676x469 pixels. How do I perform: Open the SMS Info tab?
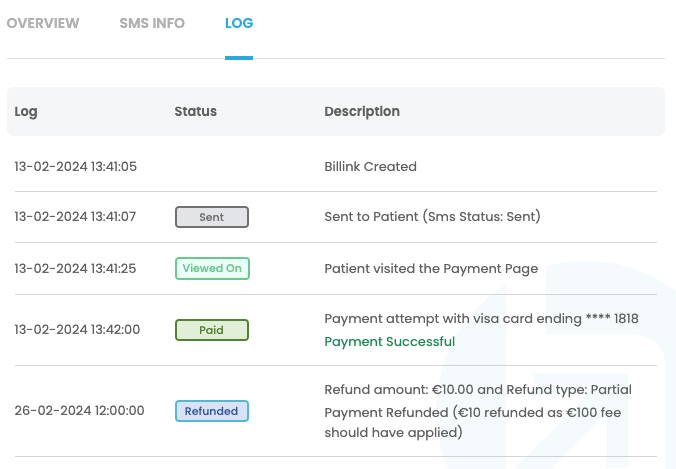coord(152,23)
